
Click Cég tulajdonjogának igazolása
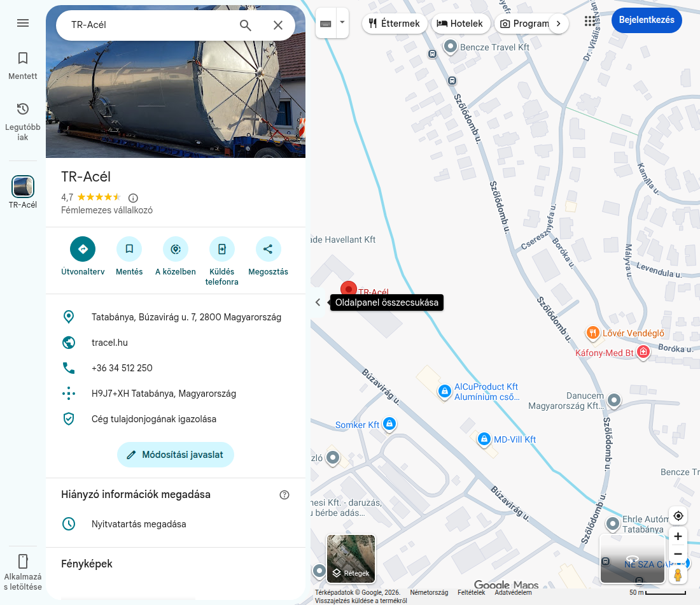pyautogui.click(x=176, y=419)
